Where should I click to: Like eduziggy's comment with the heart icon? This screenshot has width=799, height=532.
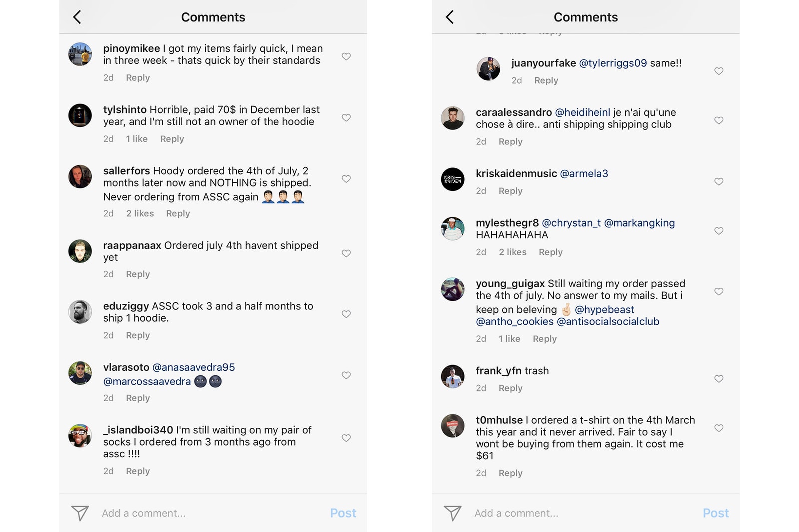point(346,314)
